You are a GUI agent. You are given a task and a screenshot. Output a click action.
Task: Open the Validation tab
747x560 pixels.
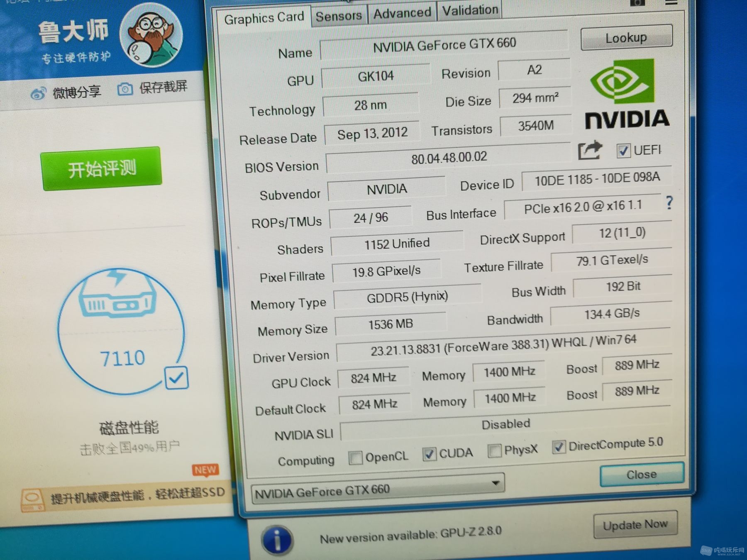[470, 10]
